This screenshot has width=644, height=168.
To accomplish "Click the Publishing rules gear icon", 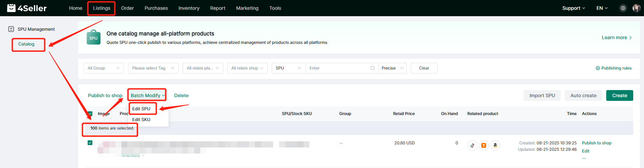I will coord(598,68).
